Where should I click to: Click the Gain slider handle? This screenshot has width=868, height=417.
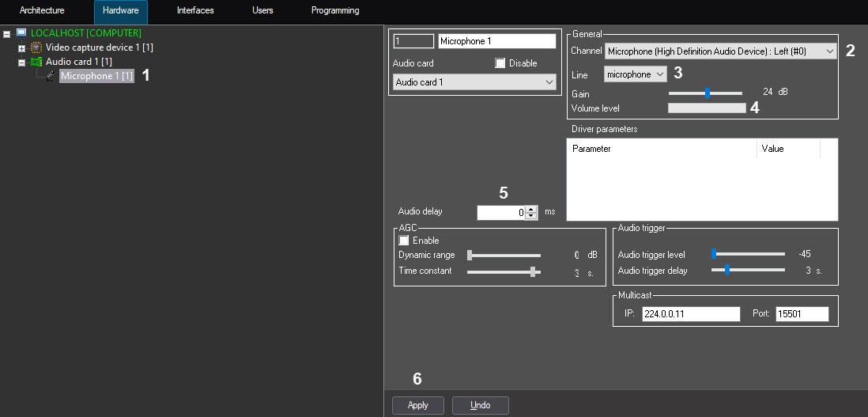tap(708, 93)
